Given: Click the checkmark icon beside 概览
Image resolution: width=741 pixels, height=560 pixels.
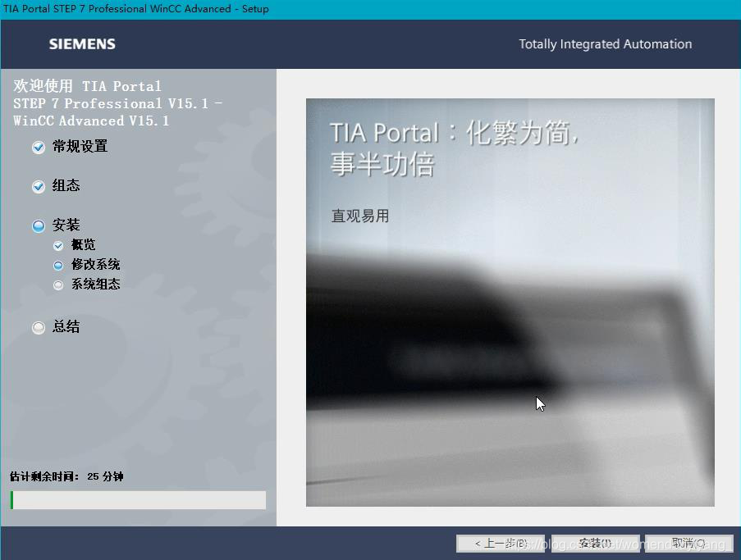Looking at the screenshot, I should 58,245.
